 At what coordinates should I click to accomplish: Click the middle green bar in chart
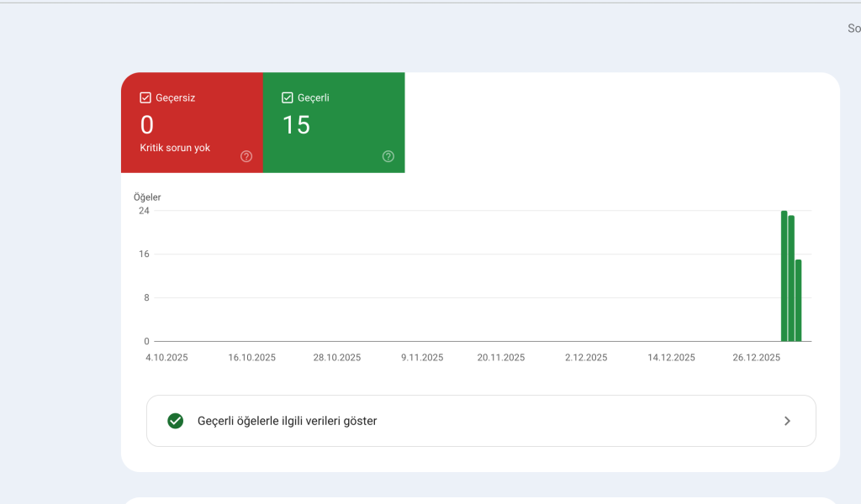[x=791, y=280]
